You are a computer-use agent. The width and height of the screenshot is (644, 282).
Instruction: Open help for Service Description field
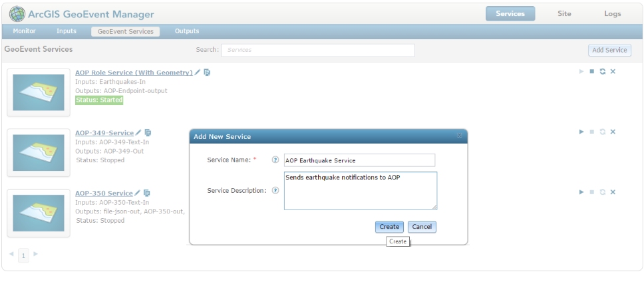pyautogui.click(x=275, y=190)
